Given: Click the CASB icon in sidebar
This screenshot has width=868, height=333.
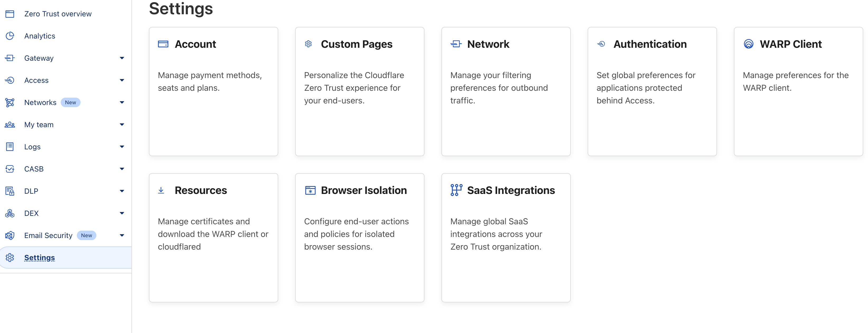Looking at the screenshot, I should 10,169.
